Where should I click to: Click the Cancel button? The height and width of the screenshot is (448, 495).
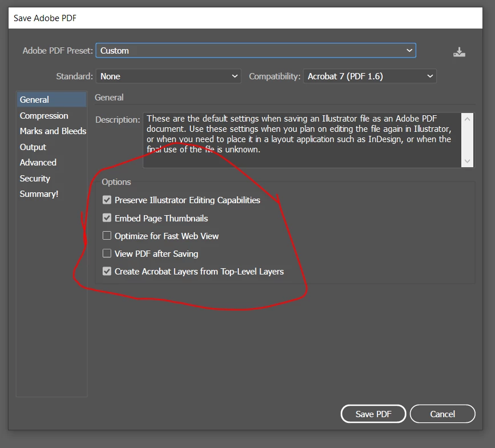pos(443,414)
